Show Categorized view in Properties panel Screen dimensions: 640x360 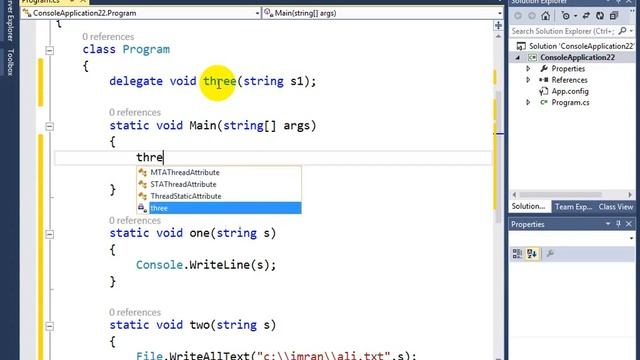517,253
